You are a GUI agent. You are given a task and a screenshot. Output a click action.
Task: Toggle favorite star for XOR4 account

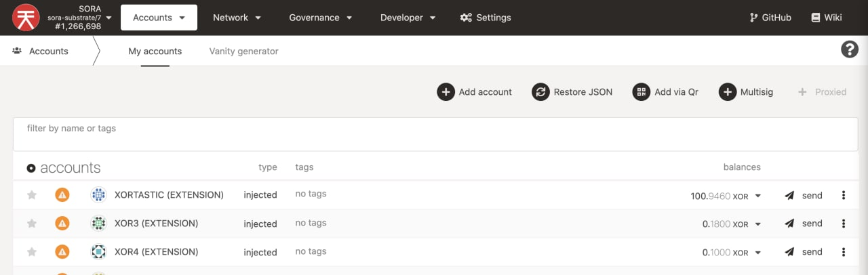click(31, 252)
